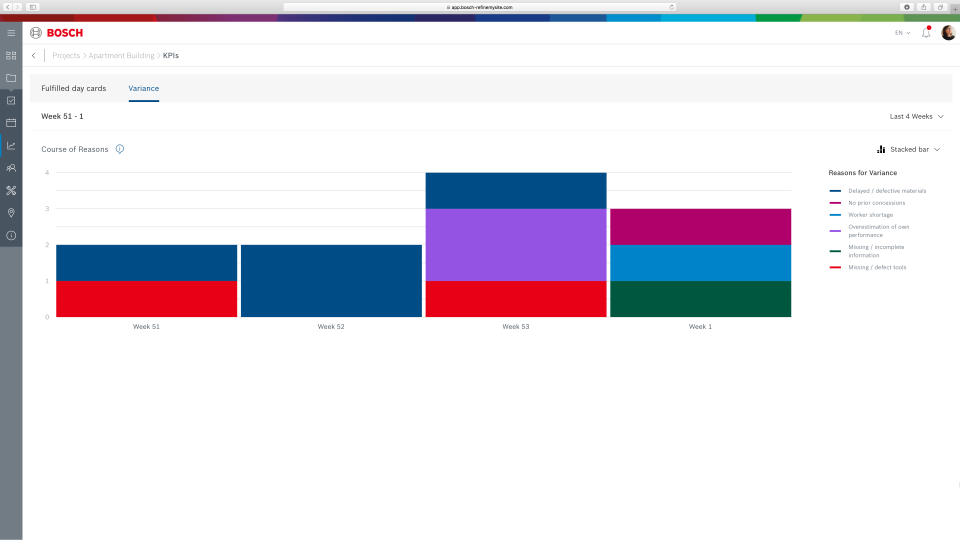
Task: Toggle No prior concessions legend entry
Action: pyautogui.click(x=868, y=203)
